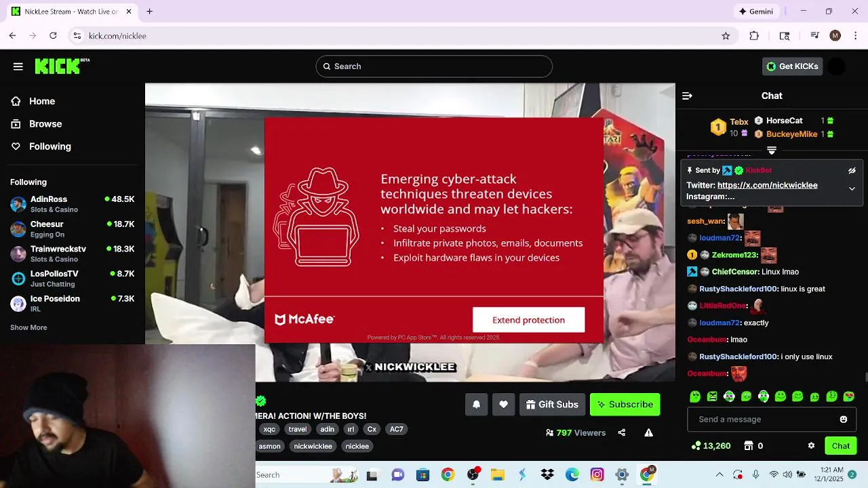Click the first green emote in quick bar

[x=695, y=396]
